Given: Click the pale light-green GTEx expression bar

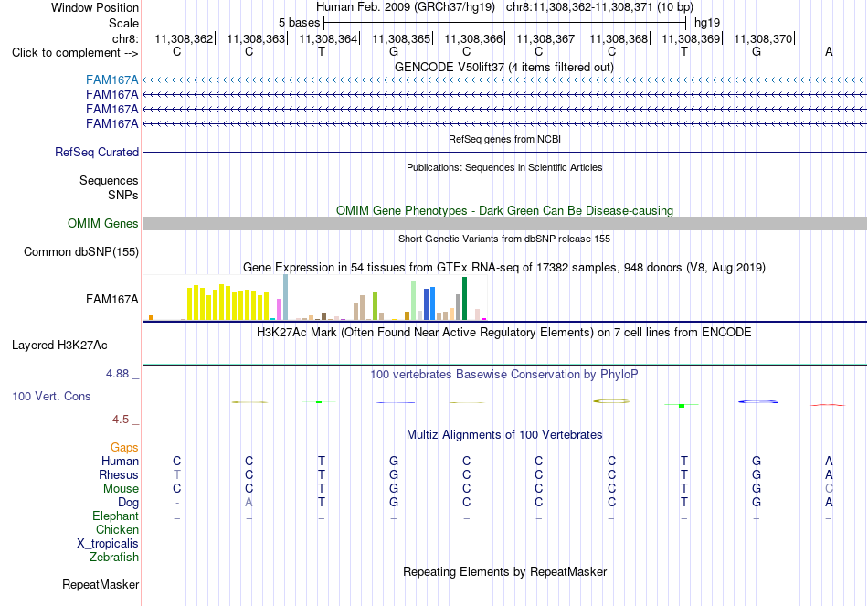Looking at the screenshot, I should (x=414, y=300).
